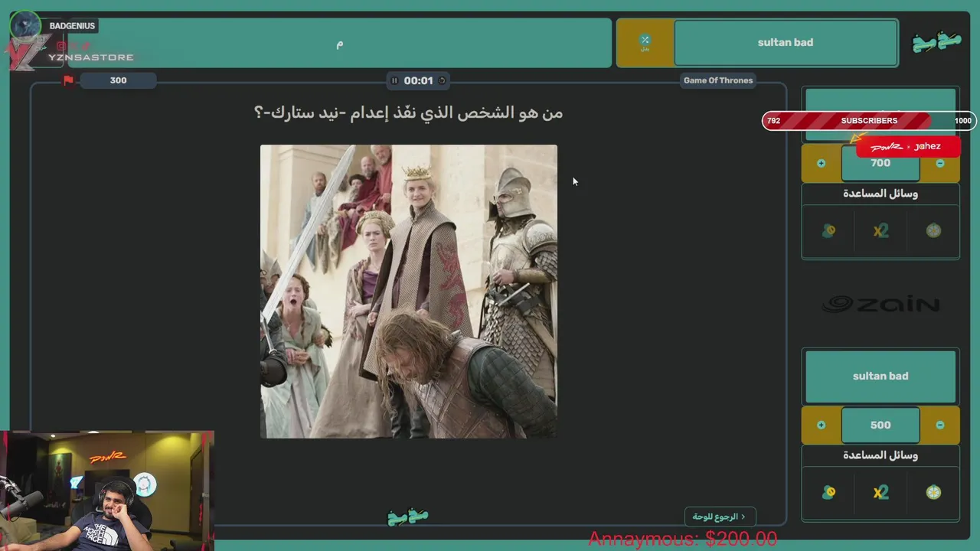The height and width of the screenshot is (551, 980).
Task: Use the x2 helper for sultan bad's 500 team
Action: (x=880, y=493)
